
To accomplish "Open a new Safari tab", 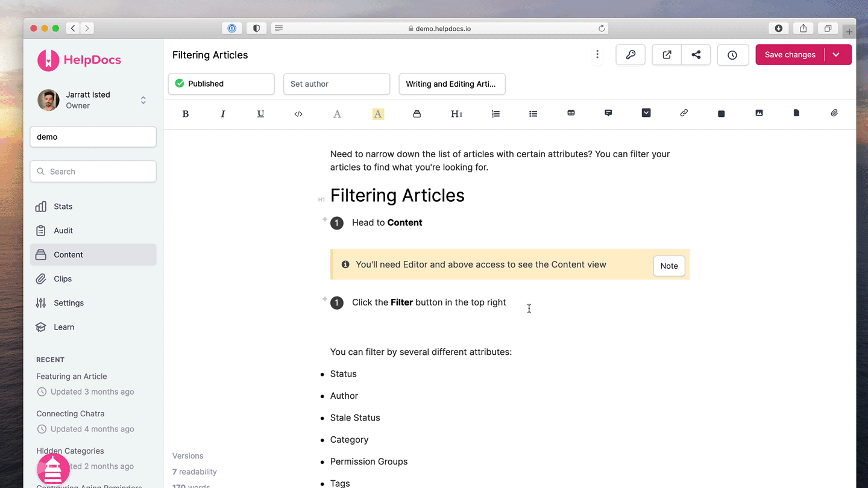I will click(x=849, y=32).
